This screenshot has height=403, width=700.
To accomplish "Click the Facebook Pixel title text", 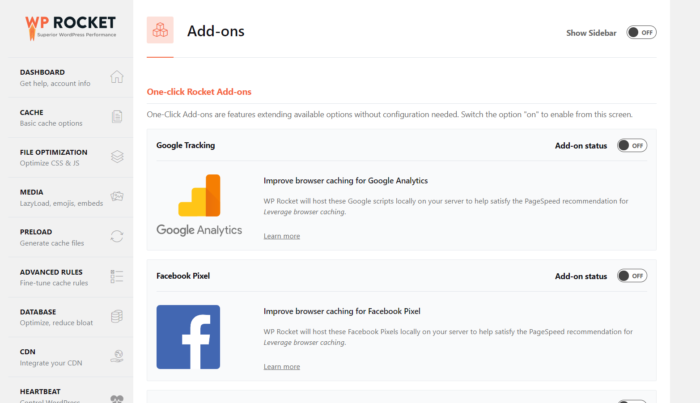I will [x=183, y=276].
